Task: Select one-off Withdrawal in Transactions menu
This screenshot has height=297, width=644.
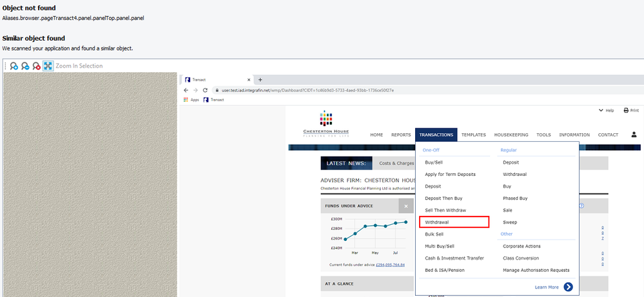Action: [437, 222]
